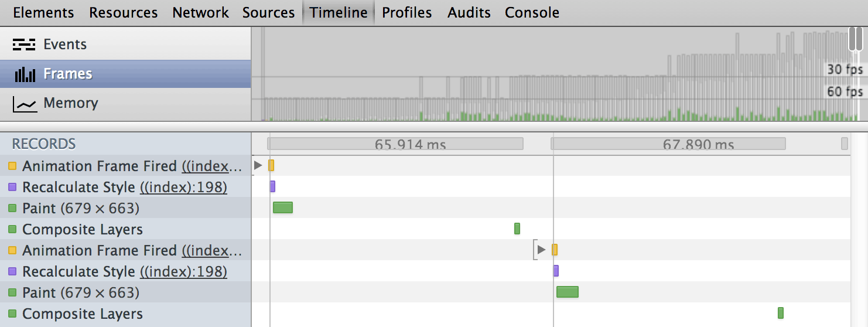Switch to the Profiles tab
868x327 pixels.
point(407,12)
